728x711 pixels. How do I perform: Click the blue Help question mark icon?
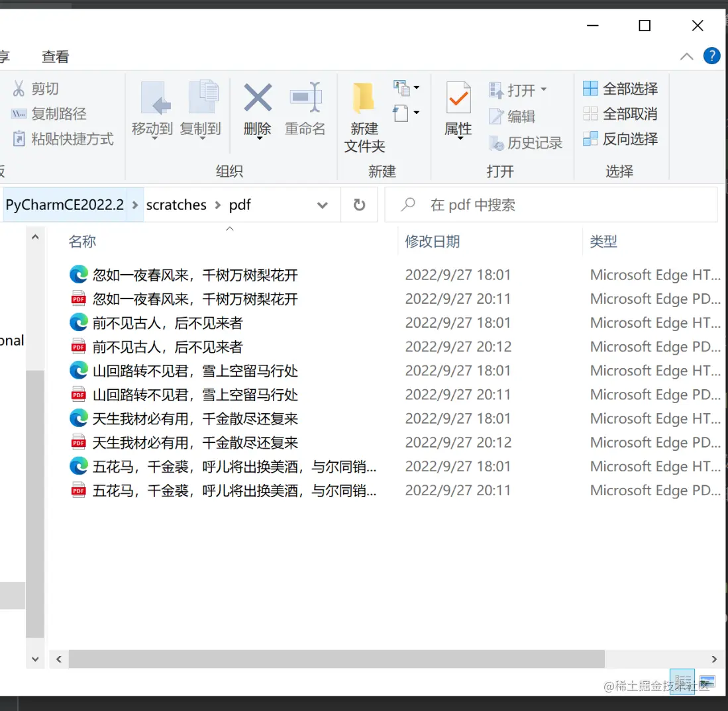[711, 56]
